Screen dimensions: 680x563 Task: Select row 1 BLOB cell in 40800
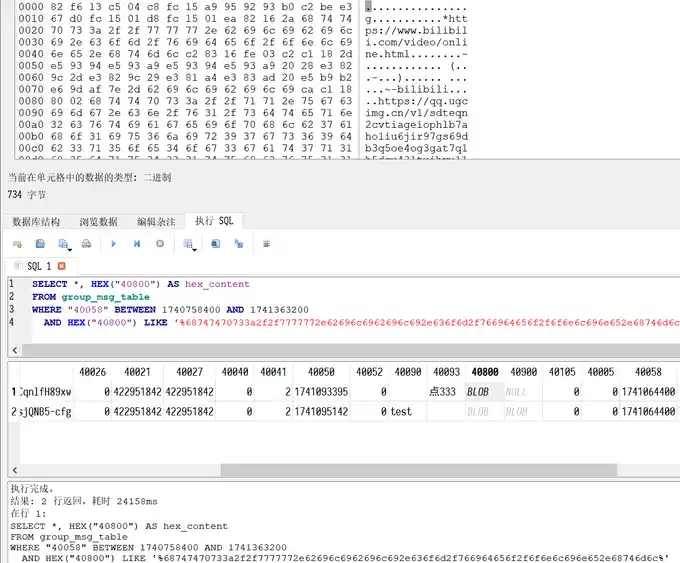click(485, 392)
